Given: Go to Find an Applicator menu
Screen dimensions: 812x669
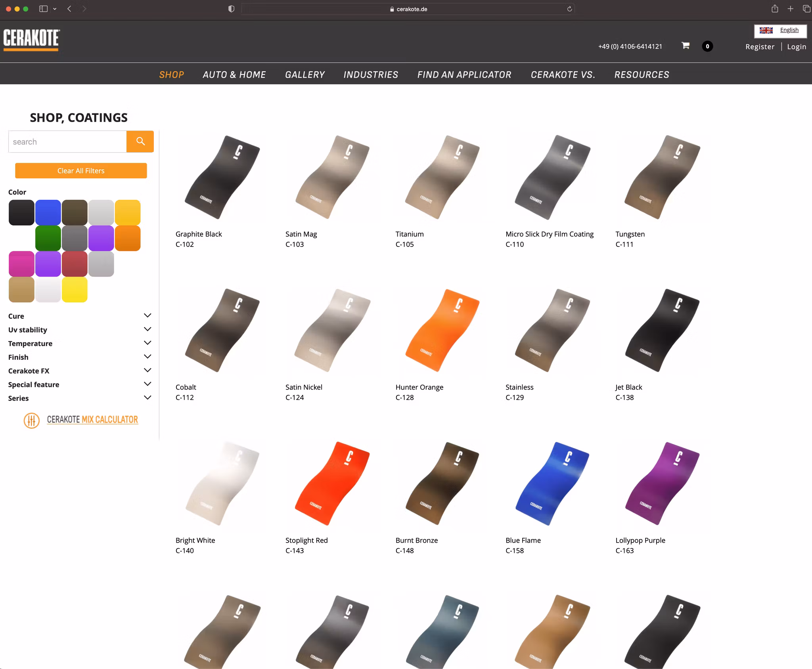Looking at the screenshot, I should click(464, 75).
